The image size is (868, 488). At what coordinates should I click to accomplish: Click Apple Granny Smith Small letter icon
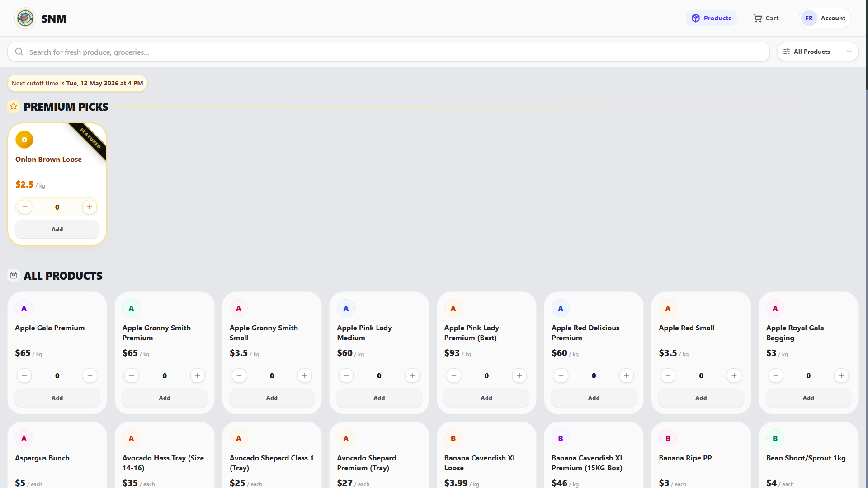(x=239, y=308)
